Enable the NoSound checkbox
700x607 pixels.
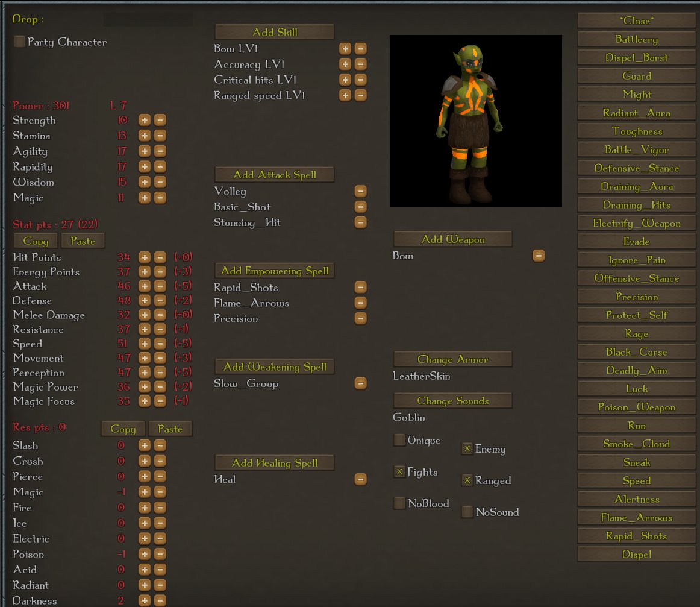point(467,511)
